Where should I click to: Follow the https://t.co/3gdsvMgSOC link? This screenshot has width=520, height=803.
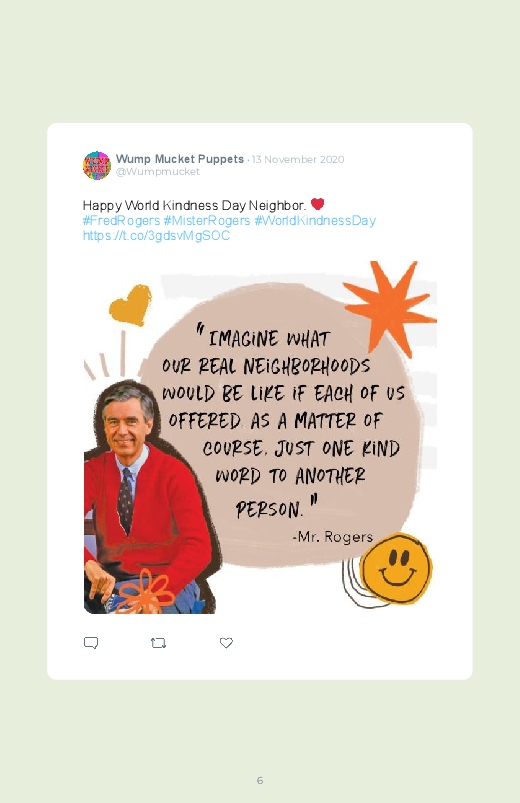tap(156, 236)
